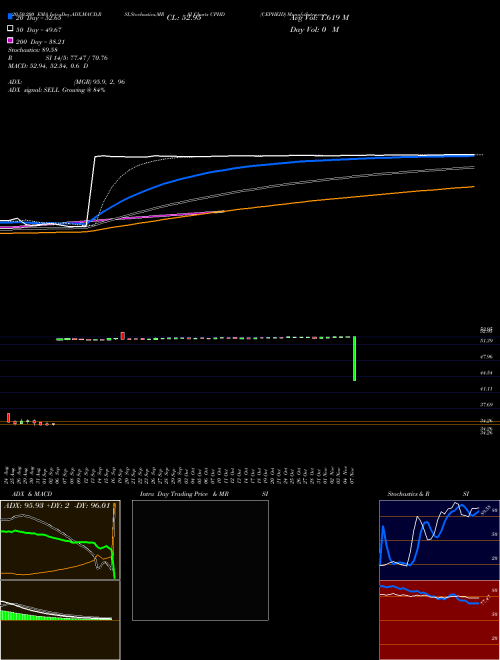Click the '(MGR) 95.9, 2, 96' ADX values
The width and height of the screenshot is (500, 660).
coord(99,82)
